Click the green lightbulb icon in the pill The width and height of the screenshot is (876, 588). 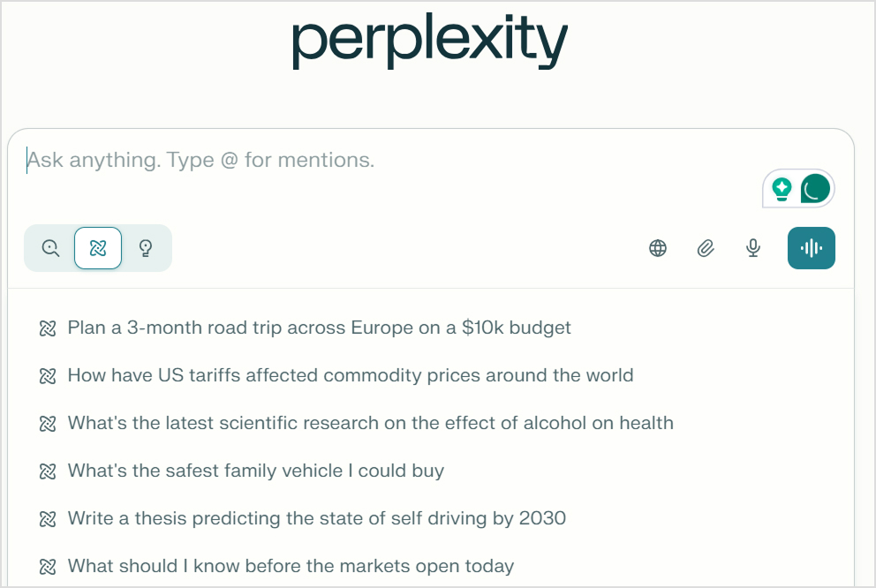coord(782,188)
